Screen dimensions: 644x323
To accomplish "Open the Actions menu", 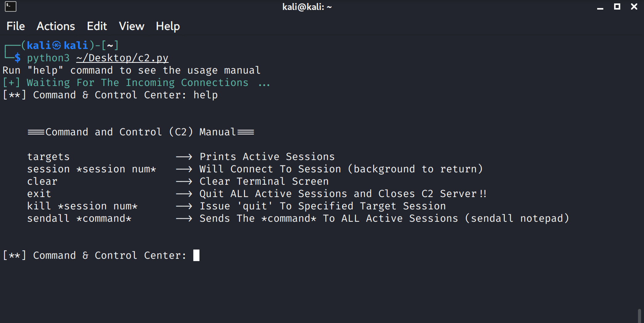I will (x=56, y=26).
